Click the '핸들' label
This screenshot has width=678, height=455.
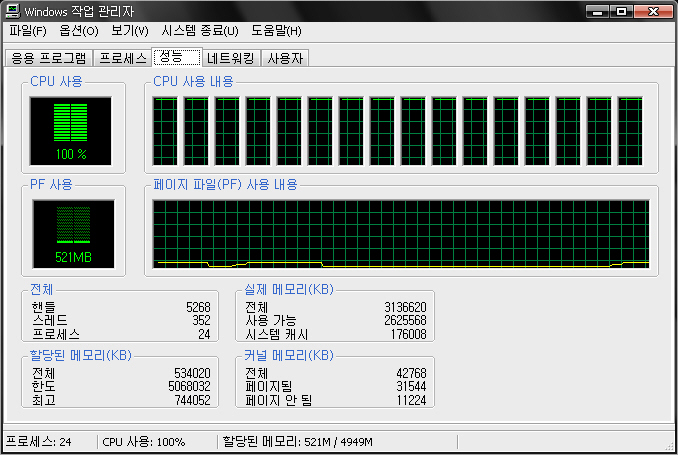(x=44, y=307)
